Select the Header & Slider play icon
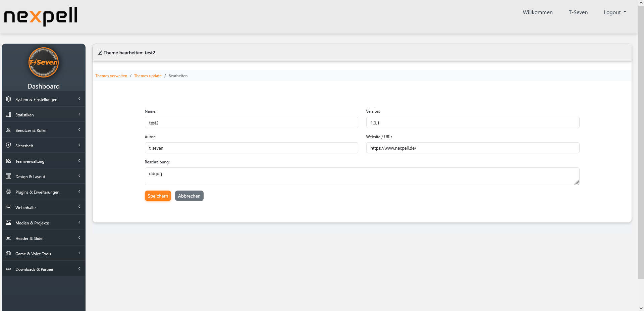Image resolution: width=644 pixels, height=311 pixels. 8,238
